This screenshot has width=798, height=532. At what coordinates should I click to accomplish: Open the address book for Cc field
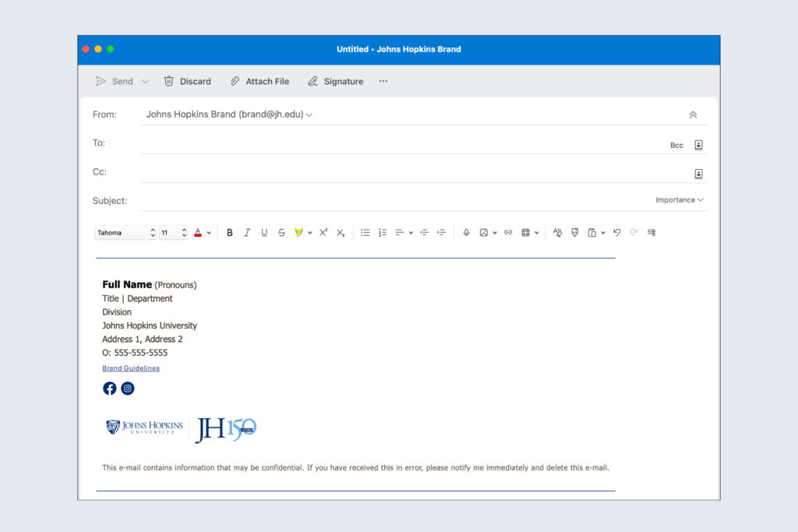pyautogui.click(x=699, y=174)
